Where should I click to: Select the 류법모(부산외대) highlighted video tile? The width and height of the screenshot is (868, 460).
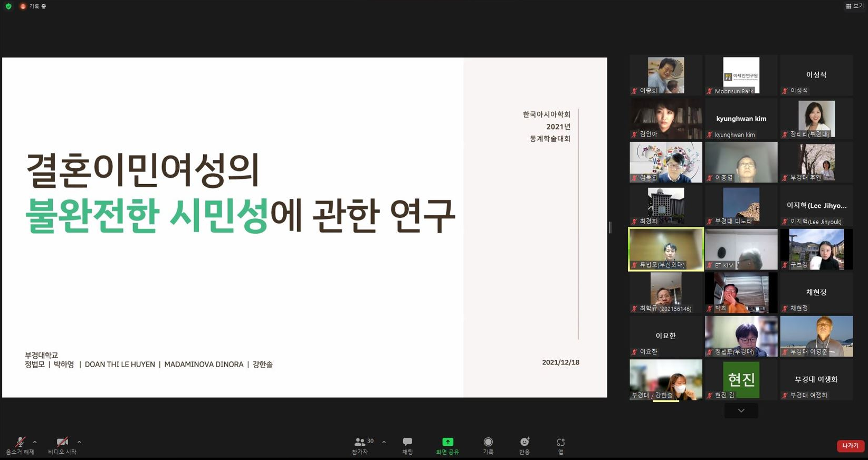click(x=666, y=249)
